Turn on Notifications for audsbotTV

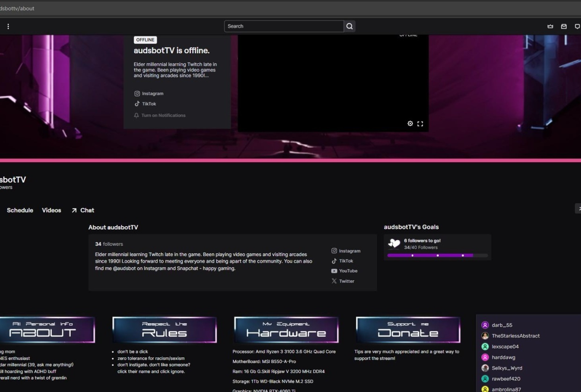tap(160, 115)
